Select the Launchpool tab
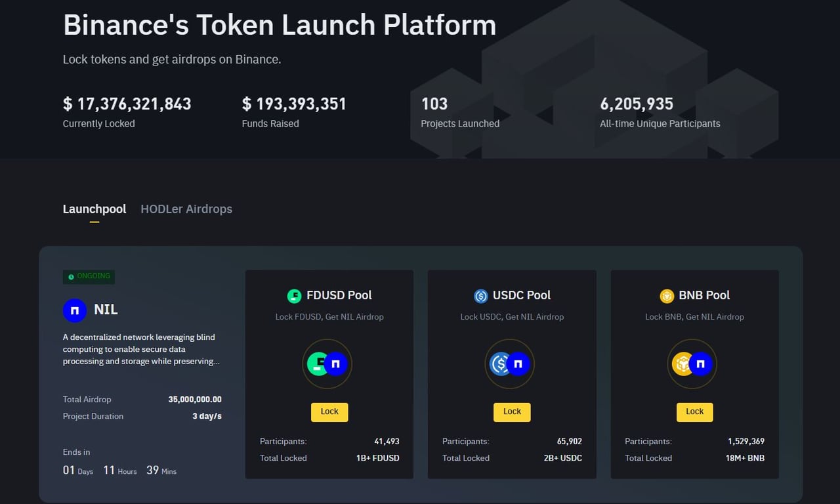 tap(94, 209)
